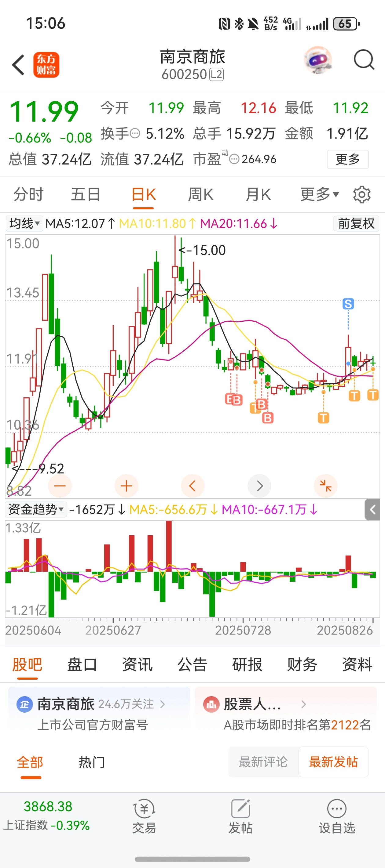Tap the blue S sell marker
The image size is (385, 868).
(x=348, y=304)
